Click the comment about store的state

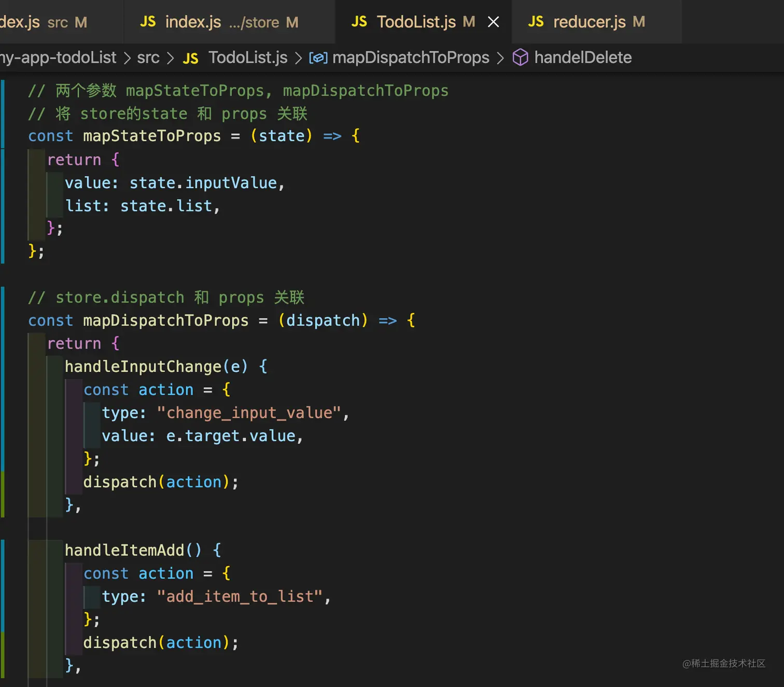(x=167, y=114)
